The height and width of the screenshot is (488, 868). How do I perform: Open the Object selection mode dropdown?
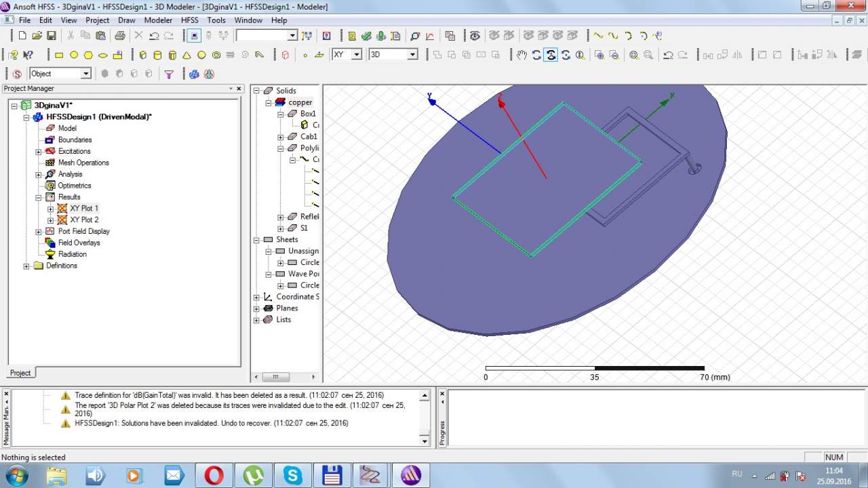(x=86, y=74)
